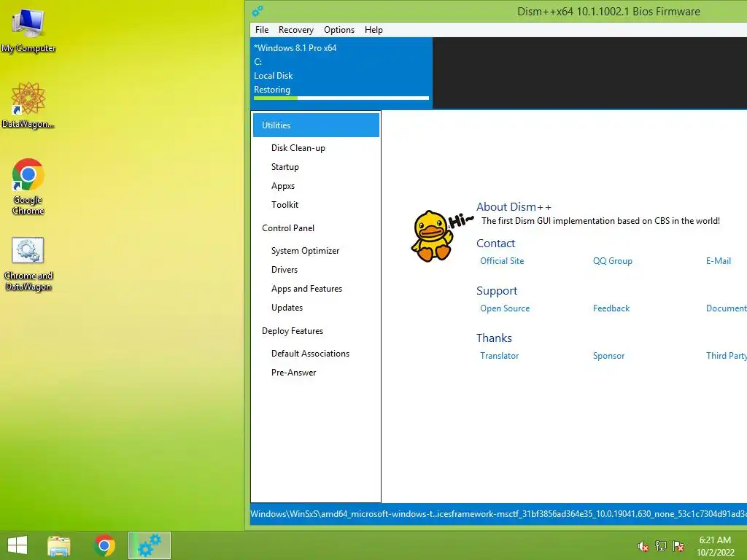This screenshot has height=560, width=747.
Task: Follow the Feedback link
Action: pyautogui.click(x=611, y=308)
